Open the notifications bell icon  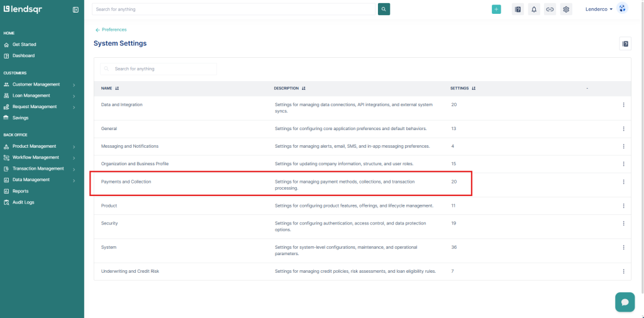534,9
